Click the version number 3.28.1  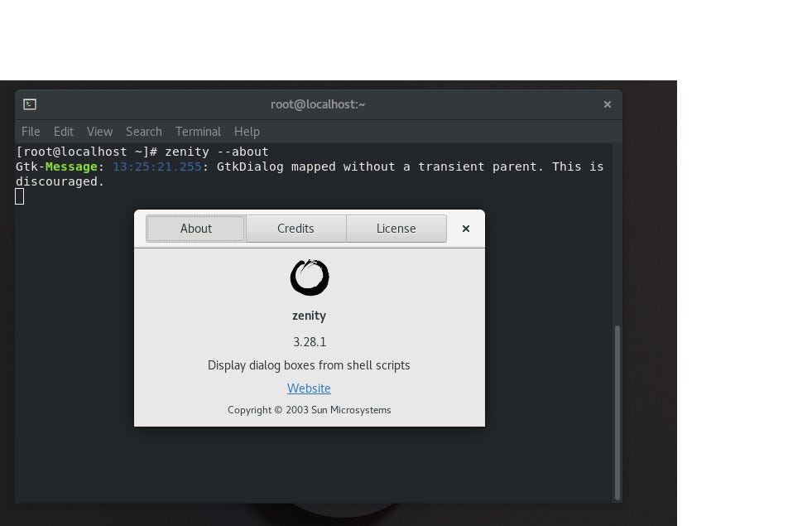[309, 341]
